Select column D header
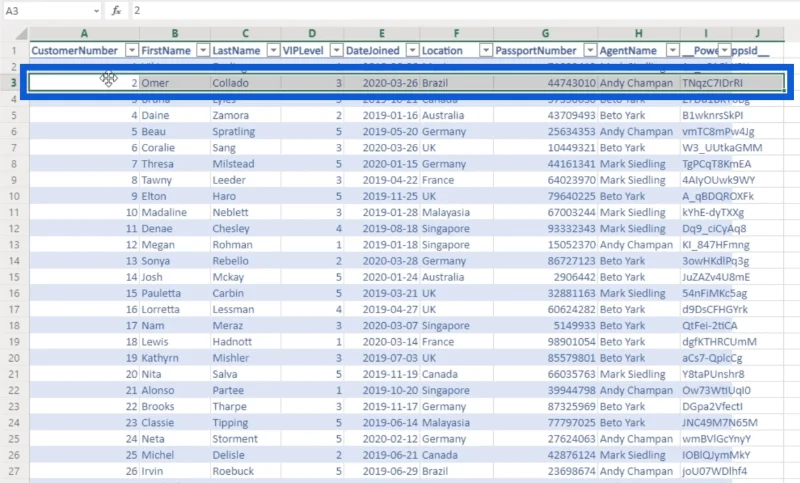The width and height of the screenshot is (800, 483). [312, 34]
